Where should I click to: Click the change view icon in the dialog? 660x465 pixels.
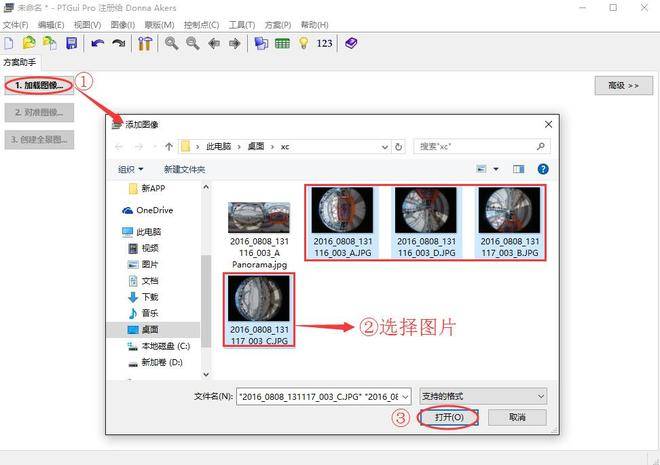481,169
